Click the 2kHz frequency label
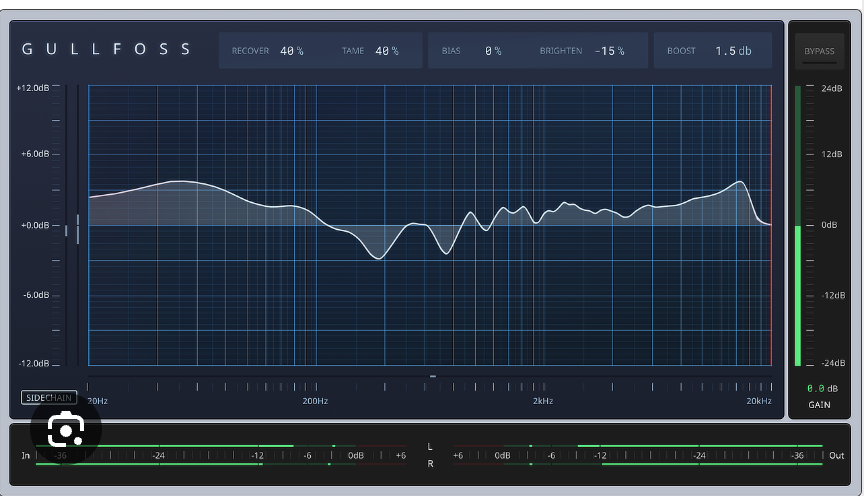This screenshot has height=496, width=864. tap(543, 401)
